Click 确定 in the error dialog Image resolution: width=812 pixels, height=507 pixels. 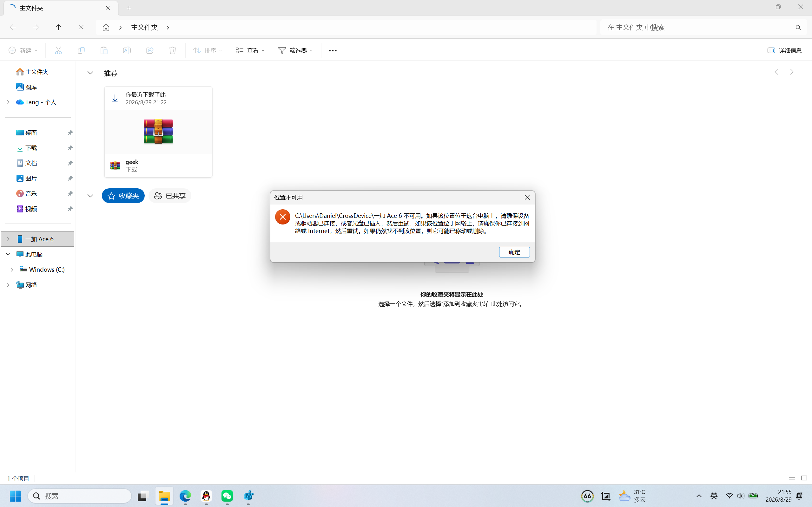coord(514,252)
